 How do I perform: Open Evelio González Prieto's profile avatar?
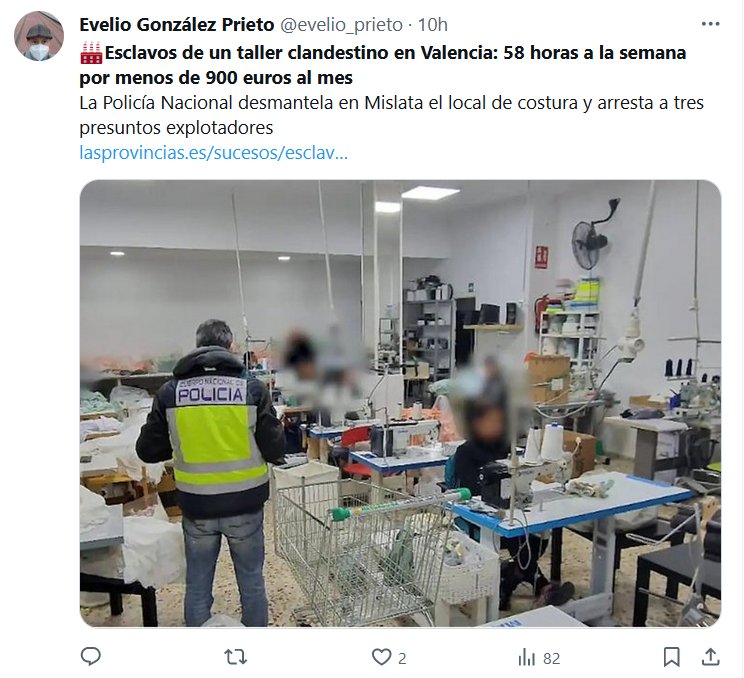click(x=39, y=36)
